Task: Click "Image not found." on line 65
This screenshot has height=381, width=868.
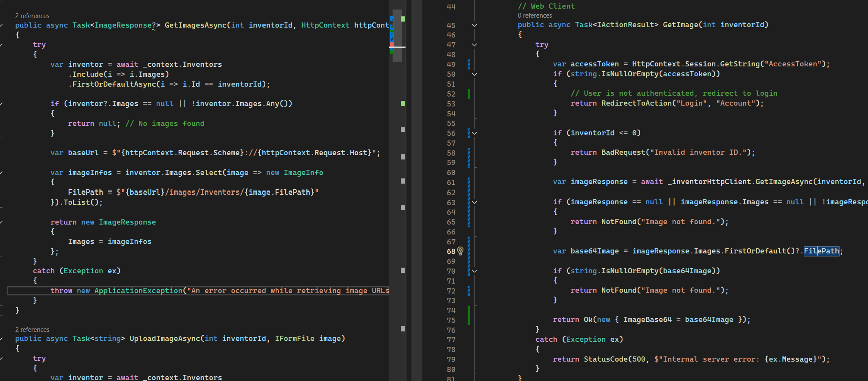Action: pyautogui.click(x=680, y=222)
